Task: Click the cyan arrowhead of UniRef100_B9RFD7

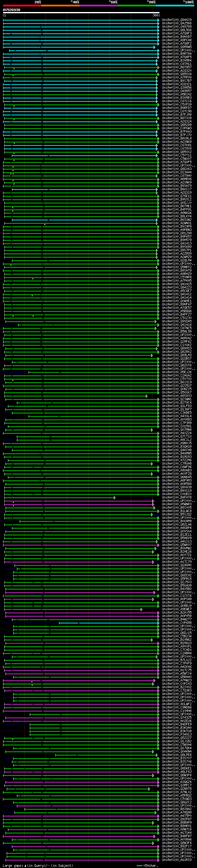Action: [157, 108]
